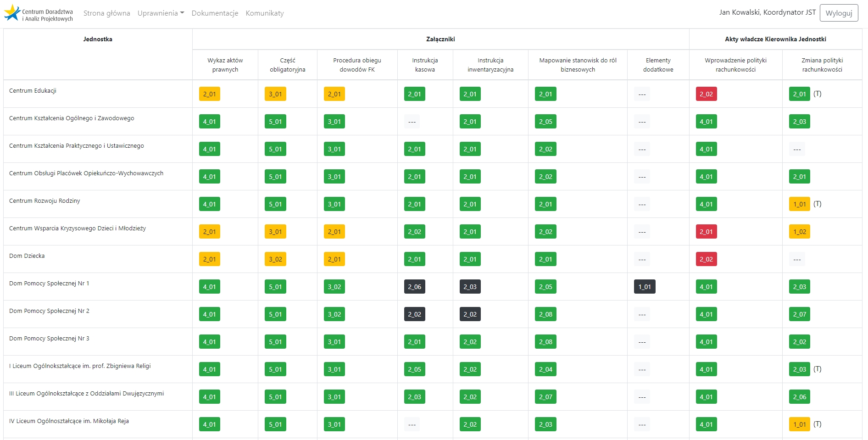Click the Dom Dziecka unit name
This screenshot has height=440, width=868.
tap(27, 256)
